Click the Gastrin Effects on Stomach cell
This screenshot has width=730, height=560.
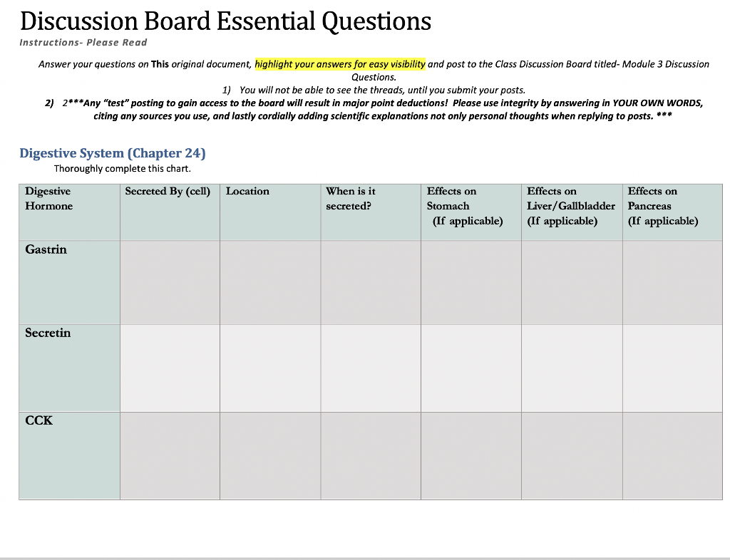[x=471, y=282]
